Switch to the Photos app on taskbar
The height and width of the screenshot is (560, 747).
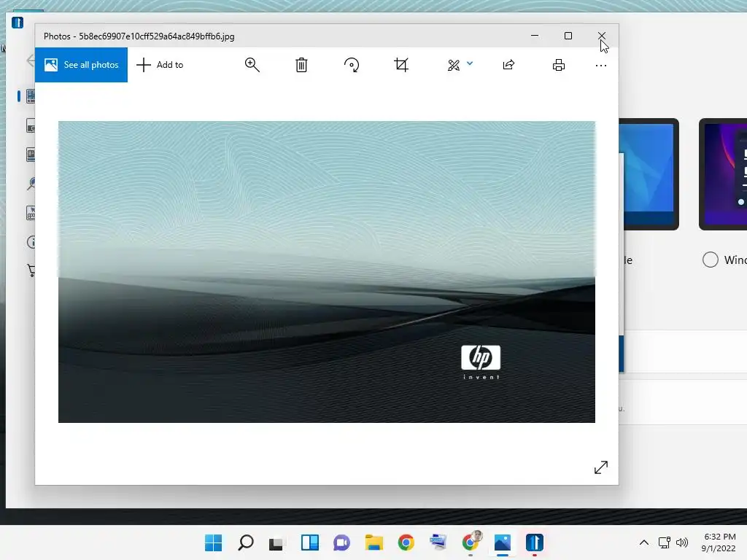[x=503, y=542]
